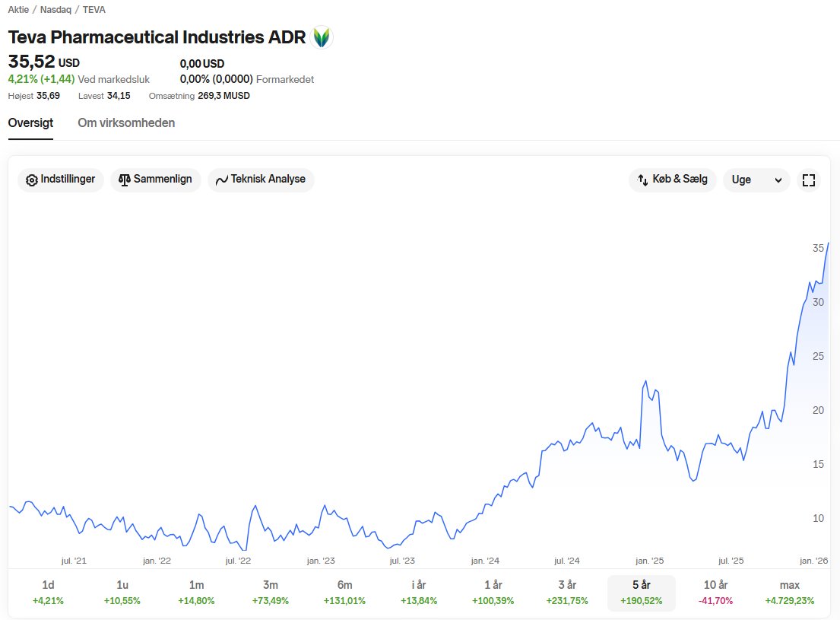Select the 3m time range

[271, 593]
